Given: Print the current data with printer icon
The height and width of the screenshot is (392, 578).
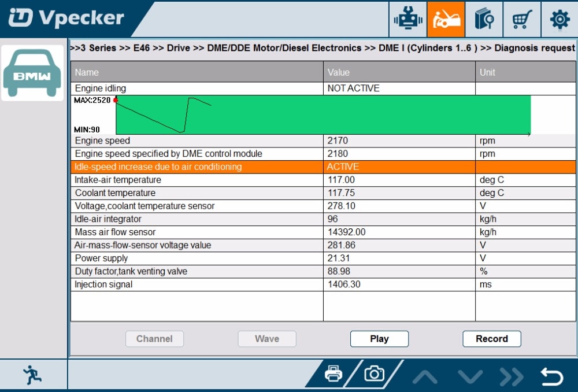Looking at the screenshot, I should (334, 375).
